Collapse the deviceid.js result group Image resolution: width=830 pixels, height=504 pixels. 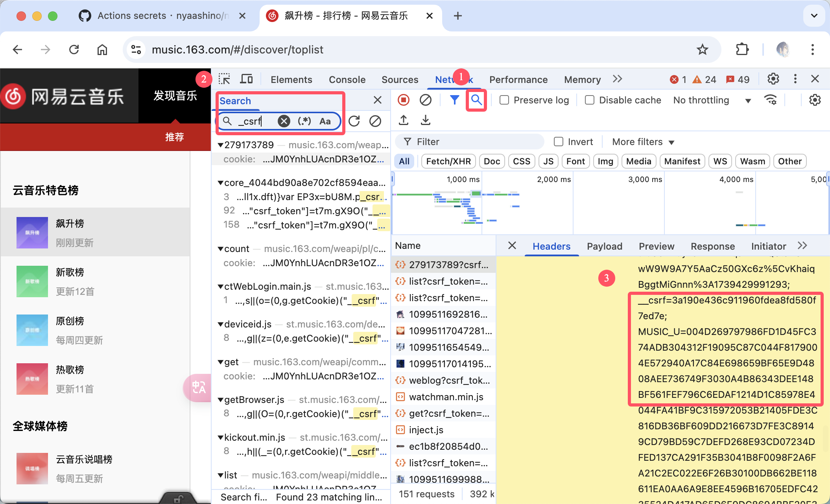point(221,324)
